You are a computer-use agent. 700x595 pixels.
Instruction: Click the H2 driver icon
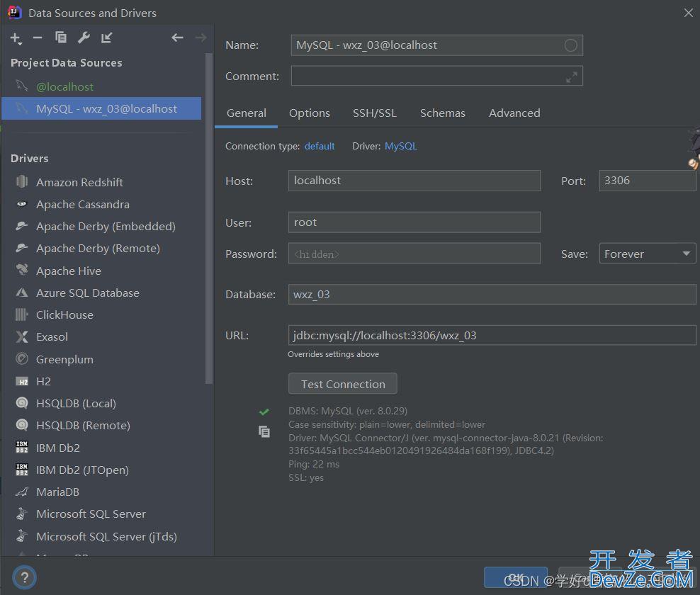coord(21,381)
